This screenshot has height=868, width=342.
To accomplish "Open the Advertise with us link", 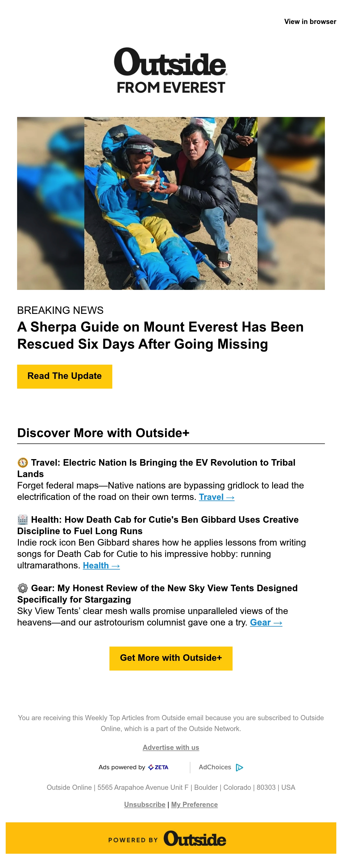I will coord(171,747).
